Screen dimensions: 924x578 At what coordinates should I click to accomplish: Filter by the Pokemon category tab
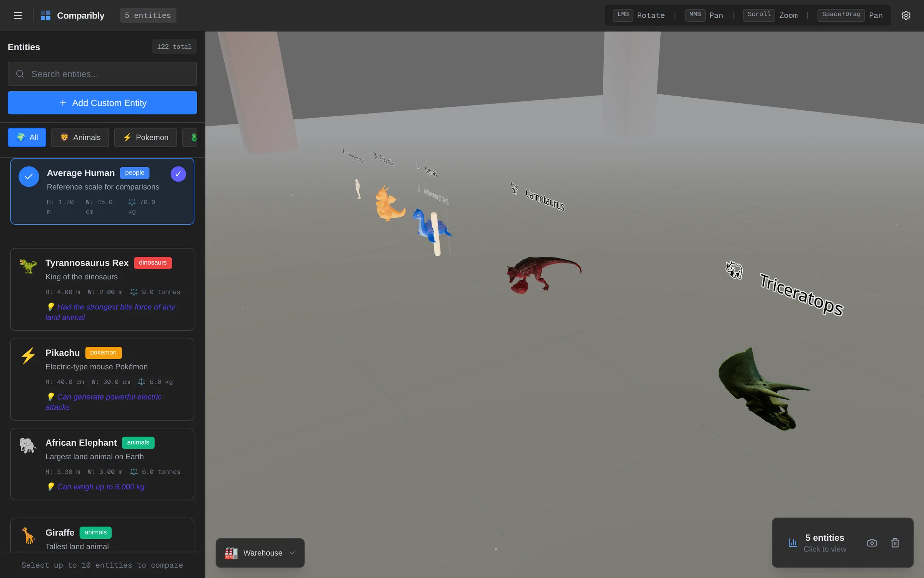pyautogui.click(x=146, y=138)
